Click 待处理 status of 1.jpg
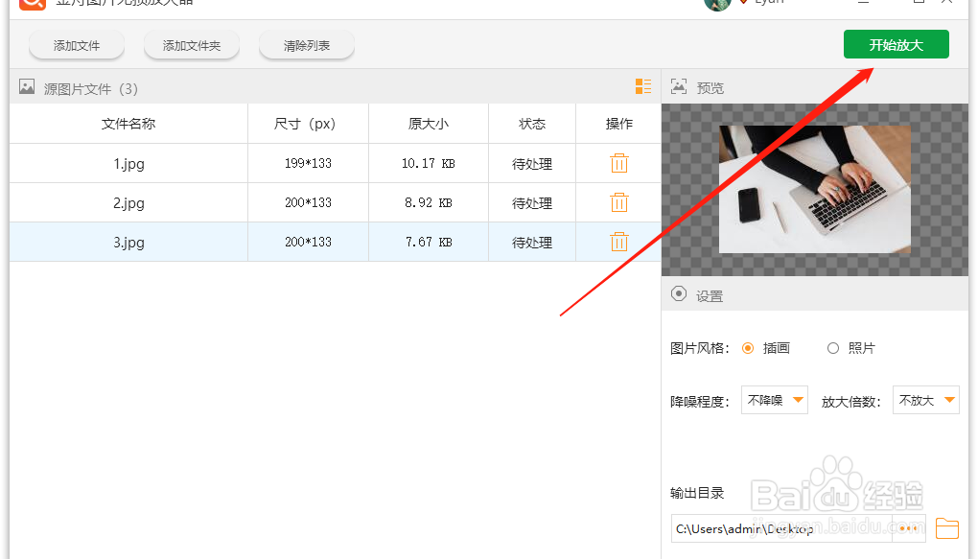The image size is (978, 560). (x=532, y=164)
